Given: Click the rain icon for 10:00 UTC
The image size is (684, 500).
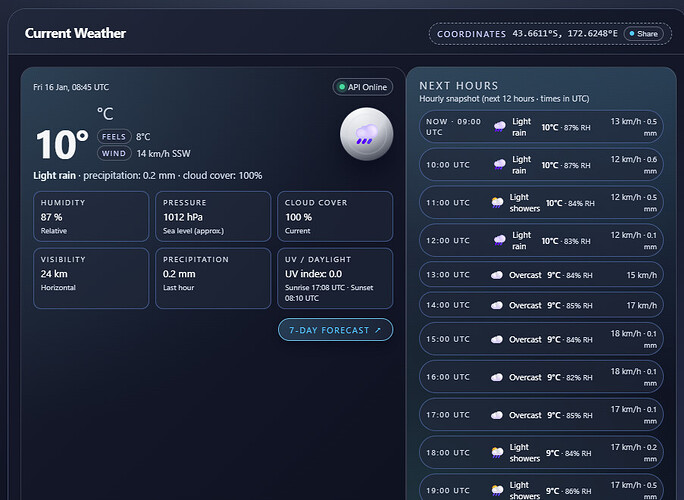Looking at the screenshot, I should 498,164.
